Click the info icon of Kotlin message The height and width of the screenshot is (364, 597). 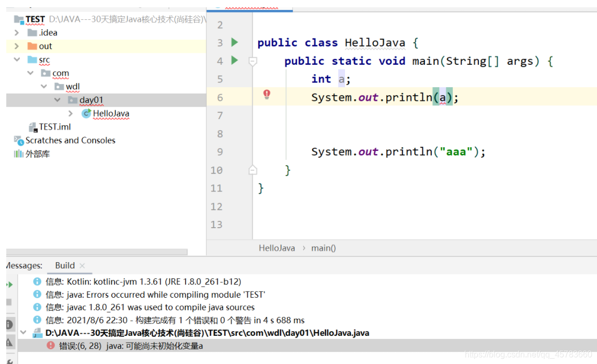coord(37,281)
